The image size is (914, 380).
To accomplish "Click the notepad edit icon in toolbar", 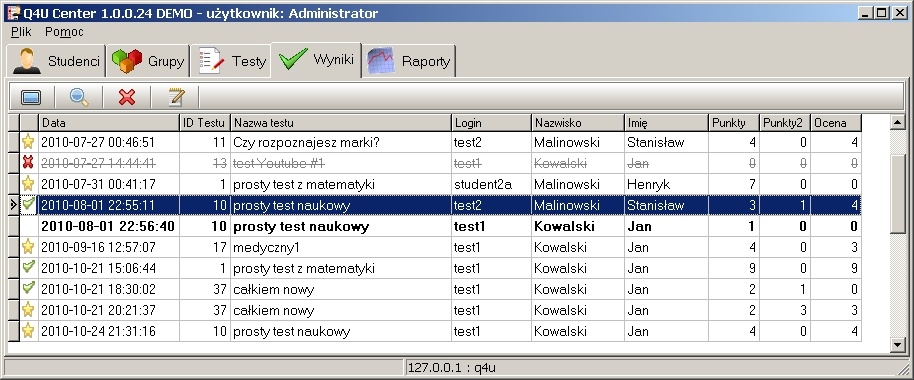I will 175,97.
